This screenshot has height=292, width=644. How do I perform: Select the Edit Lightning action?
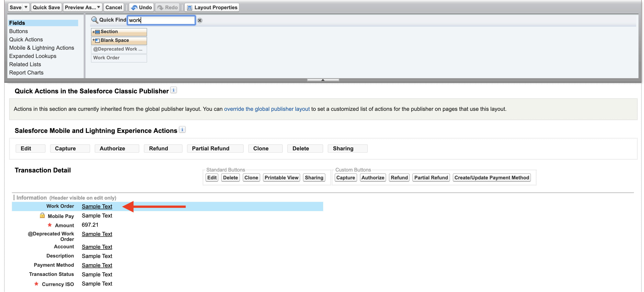[x=31, y=149]
